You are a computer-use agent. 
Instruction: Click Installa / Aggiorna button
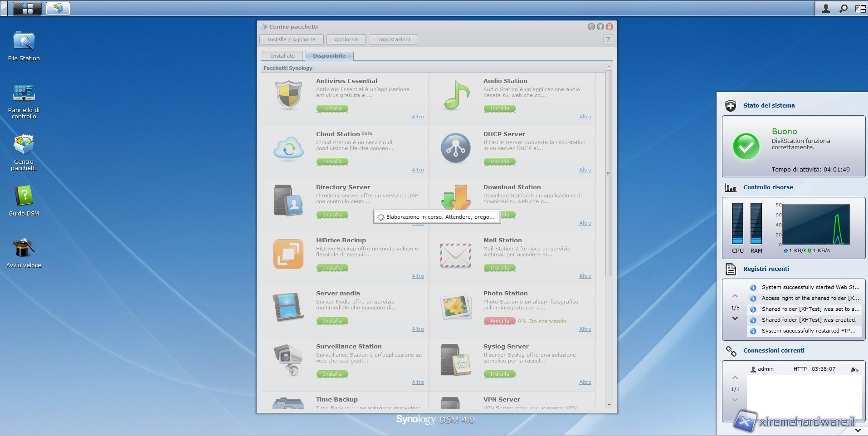click(x=291, y=39)
